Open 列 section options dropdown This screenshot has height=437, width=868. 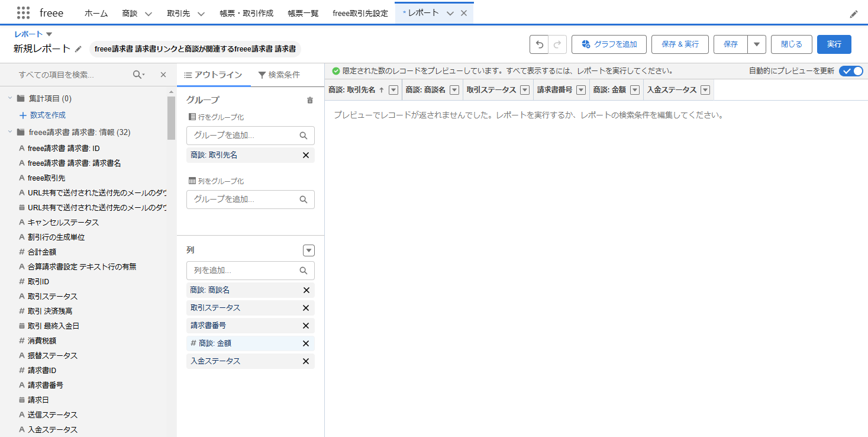[x=309, y=250]
